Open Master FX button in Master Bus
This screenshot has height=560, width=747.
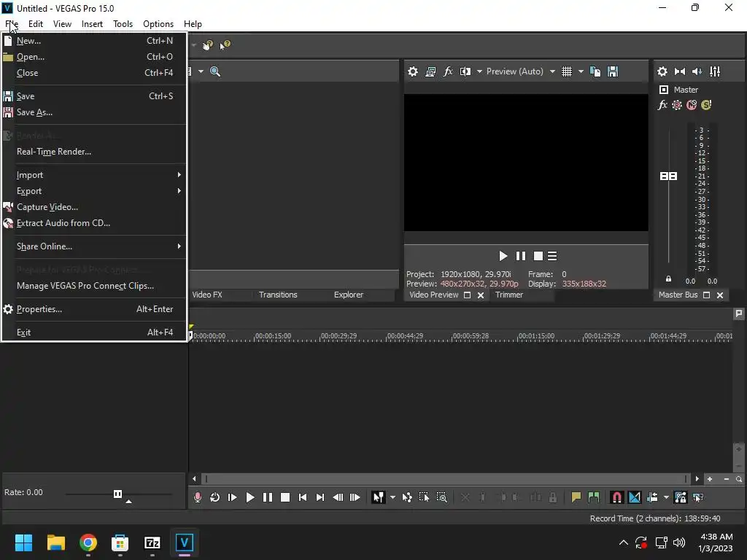pos(662,105)
